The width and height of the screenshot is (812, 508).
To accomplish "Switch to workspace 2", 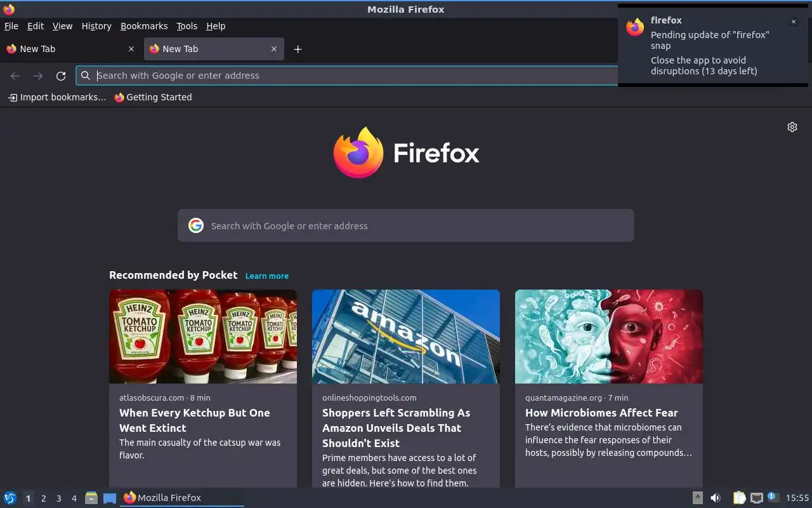I will [x=44, y=498].
